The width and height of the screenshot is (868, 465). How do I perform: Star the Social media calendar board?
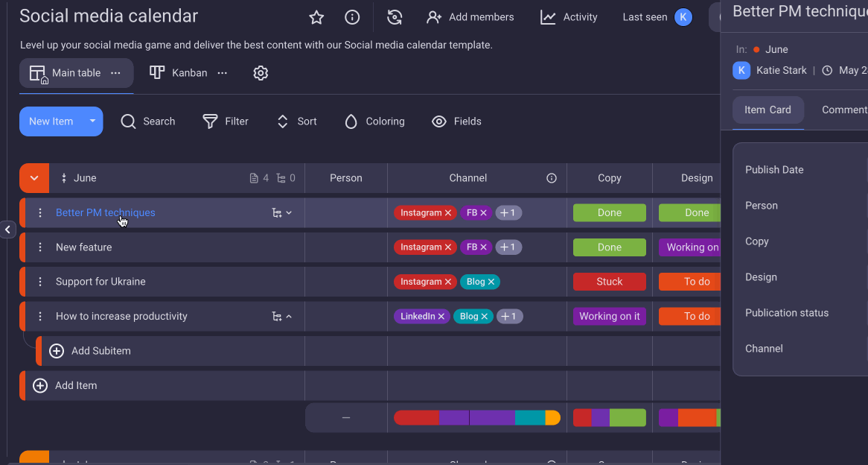(316, 17)
